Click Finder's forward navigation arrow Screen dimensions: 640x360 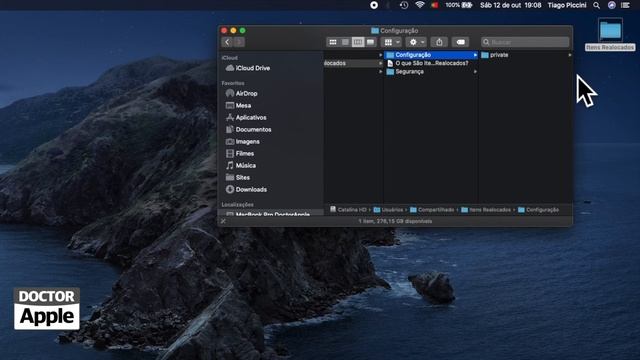(239, 42)
